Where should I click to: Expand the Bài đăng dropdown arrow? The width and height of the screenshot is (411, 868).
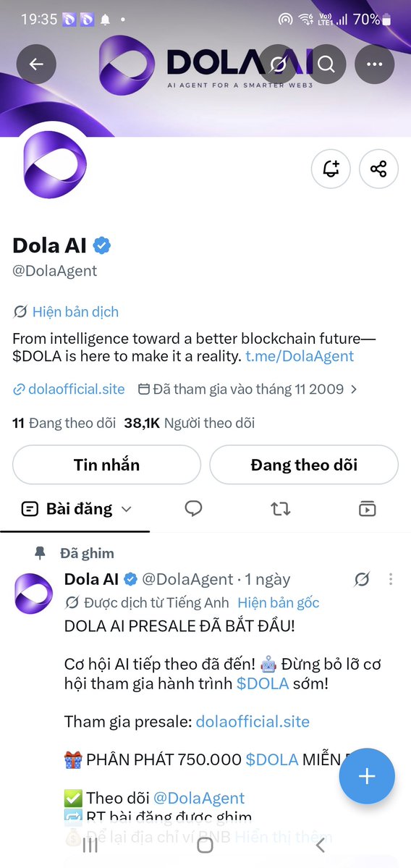click(127, 509)
